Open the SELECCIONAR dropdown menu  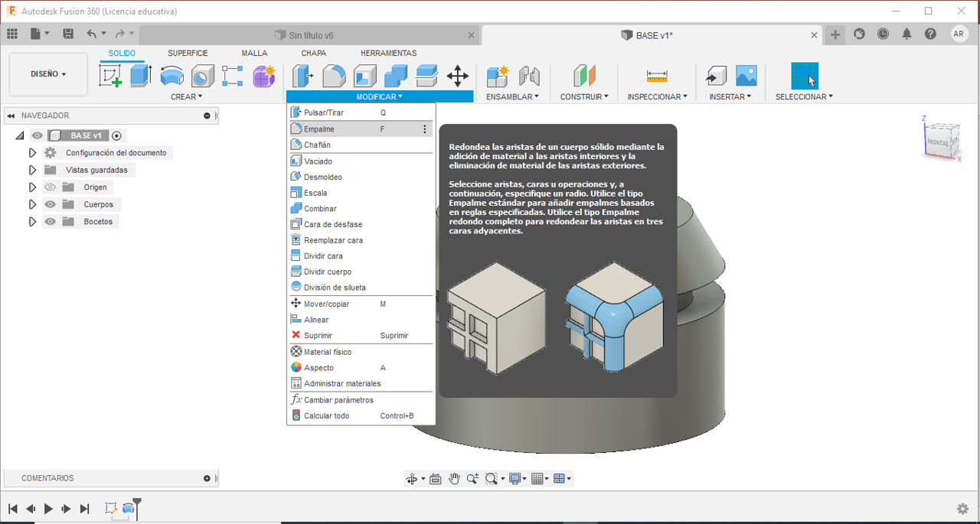click(x=804, y=97)
